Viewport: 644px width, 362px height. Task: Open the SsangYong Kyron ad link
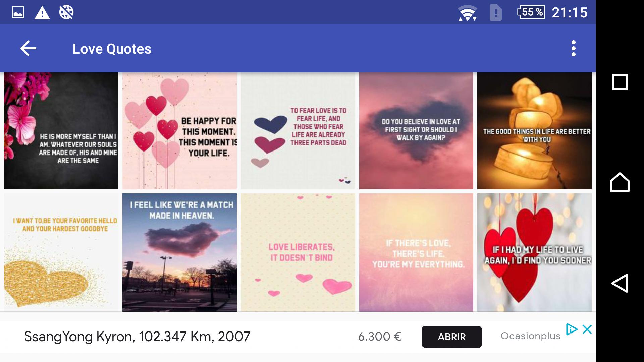137,337
